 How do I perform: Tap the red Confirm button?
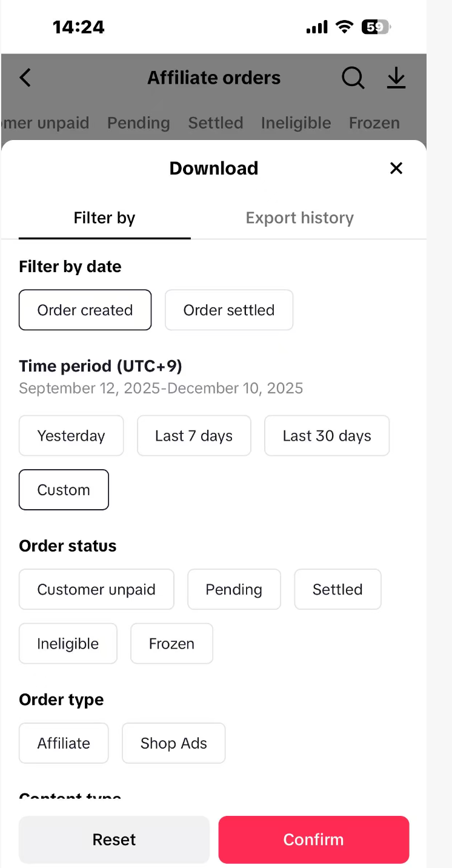coord(313,840)
